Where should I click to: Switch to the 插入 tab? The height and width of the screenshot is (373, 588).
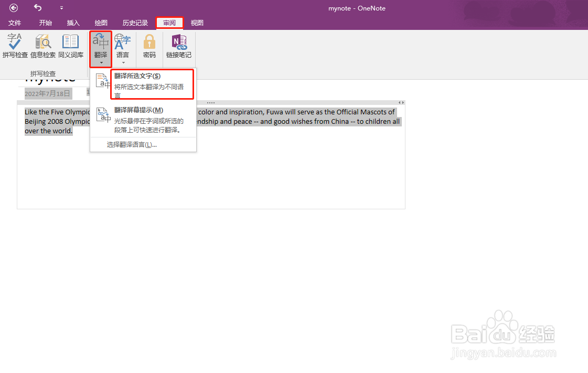click(73, 23)
